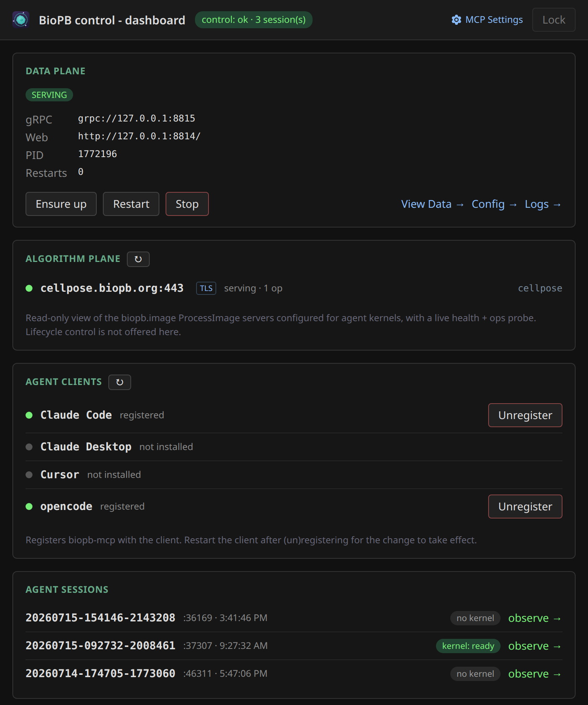Click green status dot next to cellpose.biopb.org:443
Screen dimensions: 588x705
(x=29, y=288)
